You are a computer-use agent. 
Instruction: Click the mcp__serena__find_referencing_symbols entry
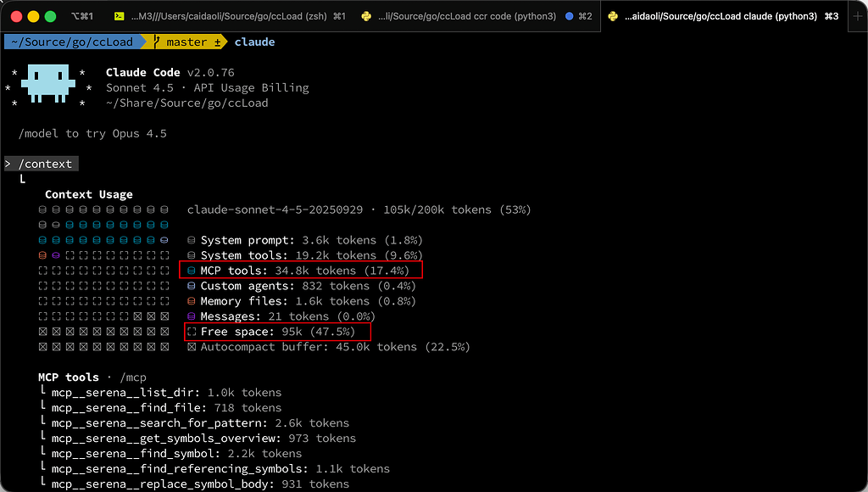(x=221, y=469)
